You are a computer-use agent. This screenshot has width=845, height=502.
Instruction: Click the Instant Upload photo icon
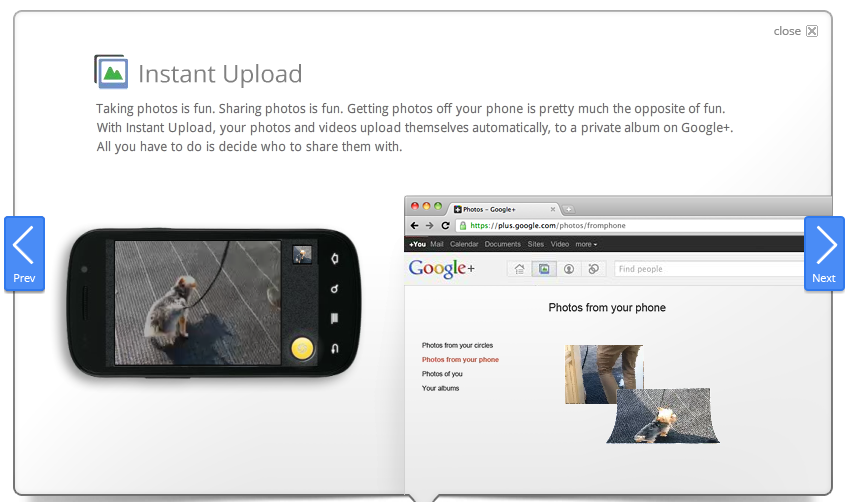pyautogui.click(x=111, y=71)
